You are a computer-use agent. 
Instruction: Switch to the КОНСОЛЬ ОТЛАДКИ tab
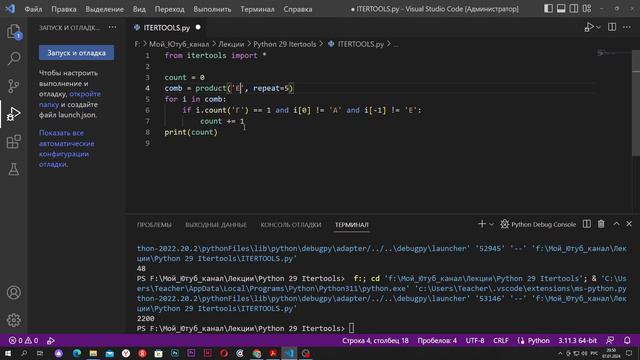[x=291, y=225]
